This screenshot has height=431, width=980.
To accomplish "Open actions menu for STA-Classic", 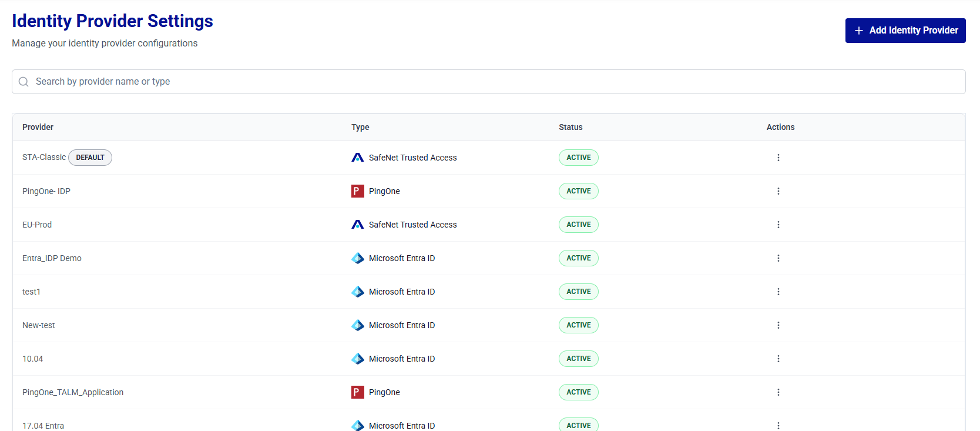I will pyautogui.click(x=778, y=158).
